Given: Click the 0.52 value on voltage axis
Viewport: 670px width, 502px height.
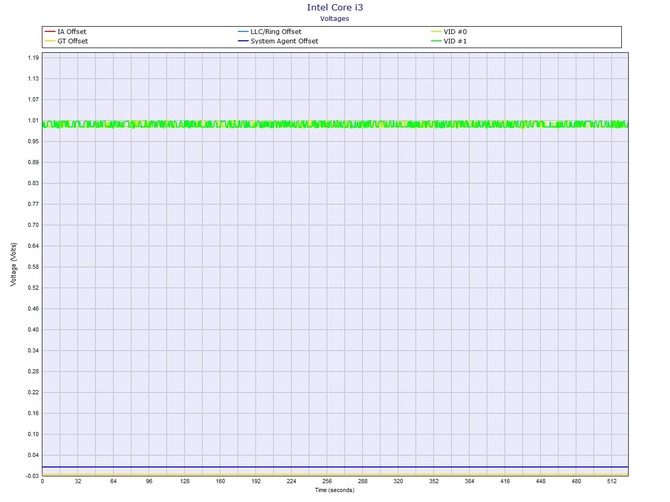Looking at the screenshot, I should pos(33,288).
